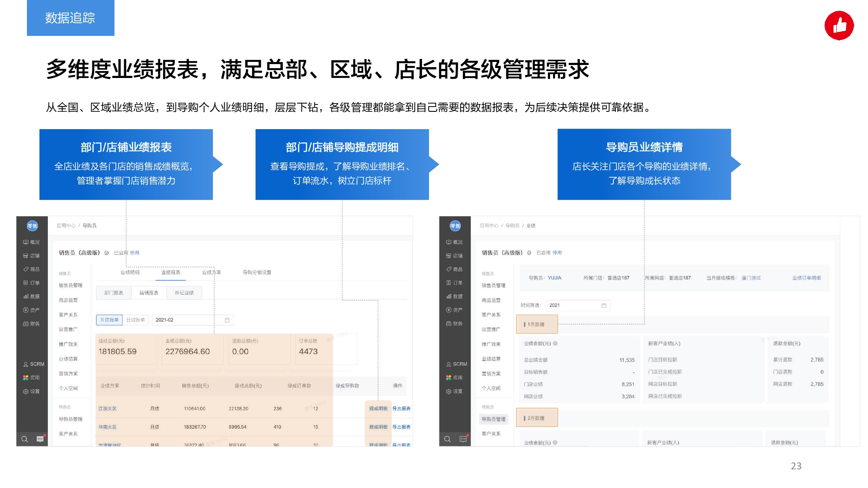Open the YUJIA 导购员 link
868x488 pixels.
click(554, 278)
